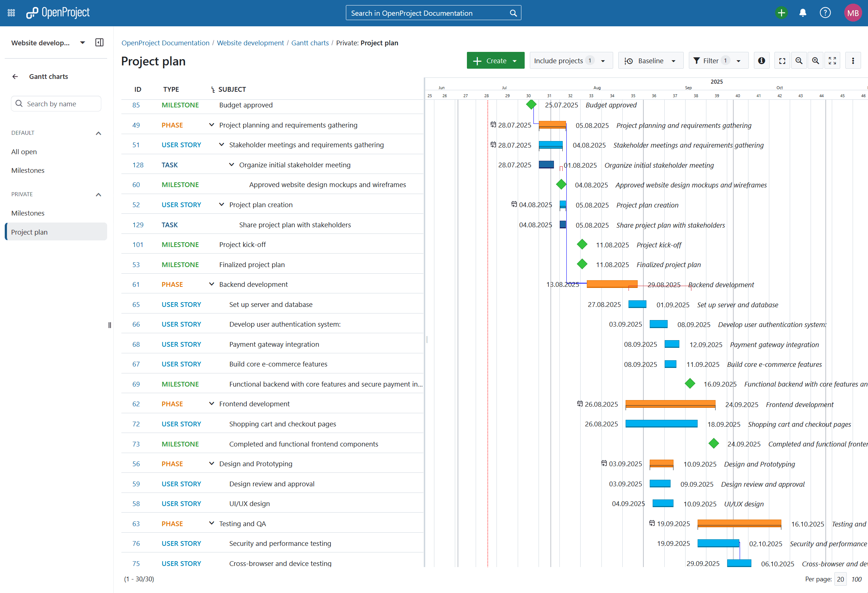Open Website development breadcrumb link

pyautogui.click(x=250, y=43)
